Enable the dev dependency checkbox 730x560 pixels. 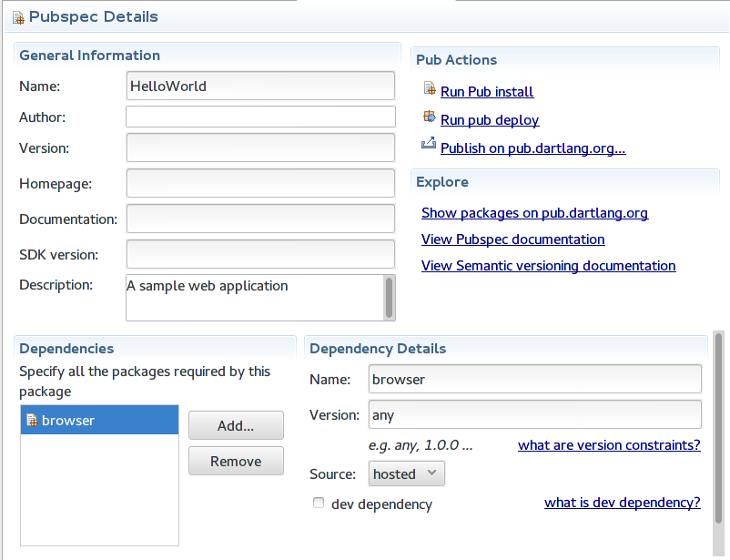[x=318, y=503]
